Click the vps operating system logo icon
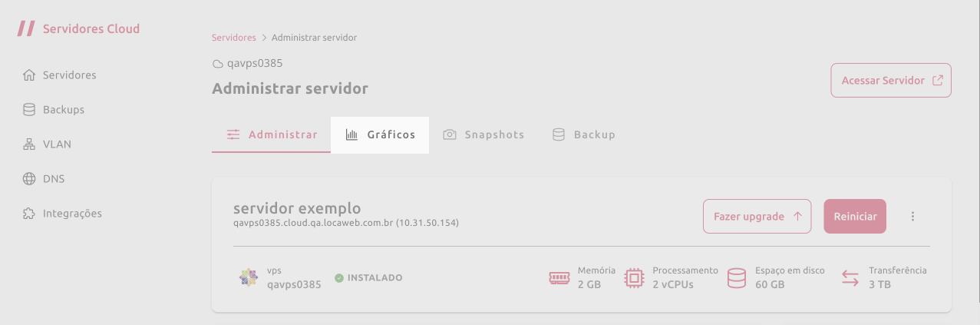The width and height of the screenshot is (980, 325). [x=248, y=278]
